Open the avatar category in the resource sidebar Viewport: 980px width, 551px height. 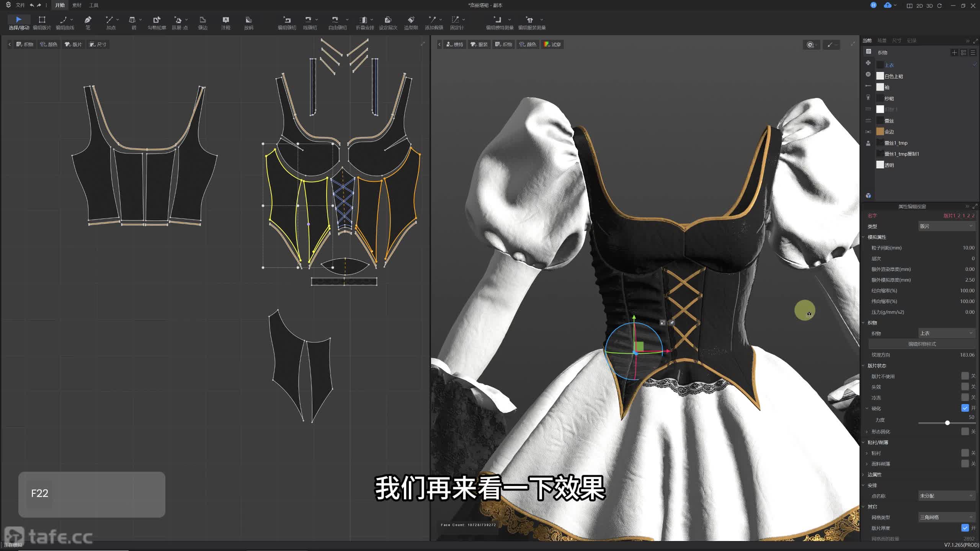[x=868, y=143]
